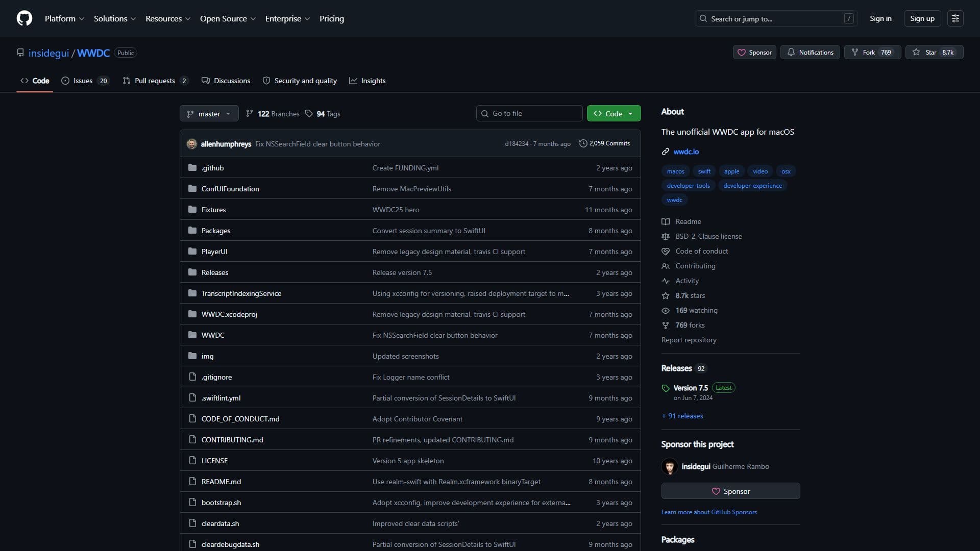Open the + 91 releases link
Viewport: 980px width, 551px height.
coord(682,416)
